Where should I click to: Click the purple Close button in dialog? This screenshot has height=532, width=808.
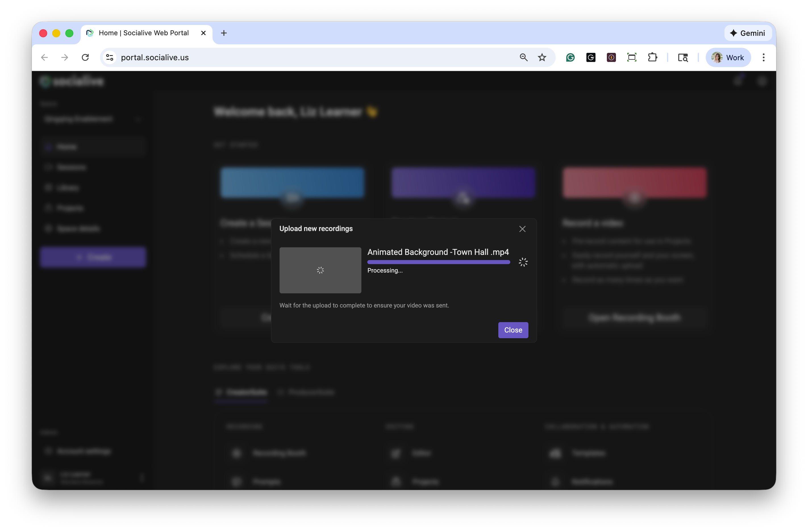coord(513,330)
